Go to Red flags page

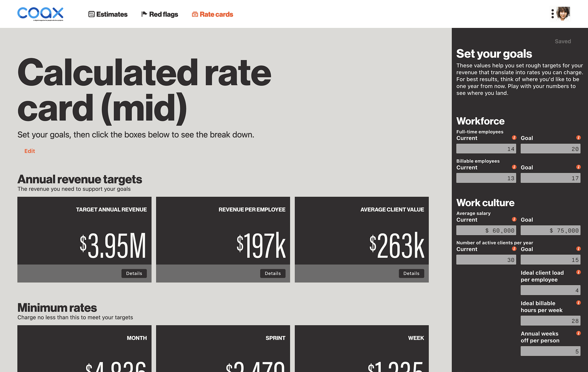pyautogui.click(x=160, y=14)
